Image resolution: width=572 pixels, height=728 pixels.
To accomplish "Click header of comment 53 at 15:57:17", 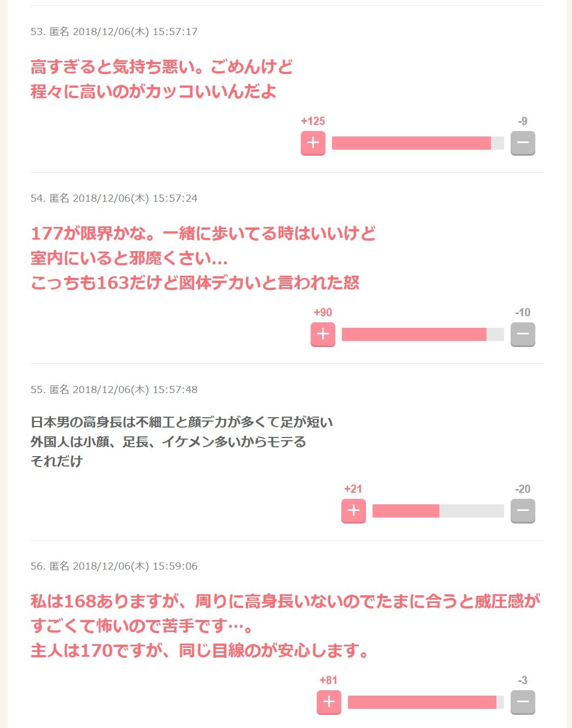I will [x=114, y=32].
